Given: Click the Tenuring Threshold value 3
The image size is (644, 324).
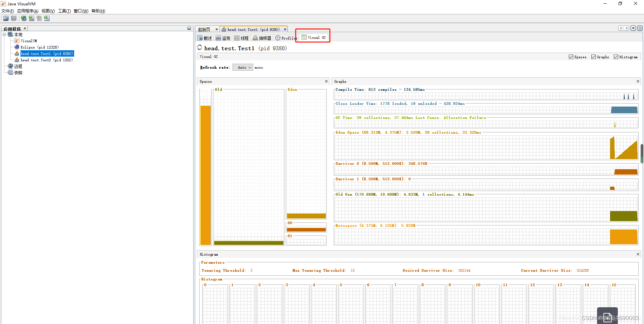Looking at the screenshot, I should [251, 270].
